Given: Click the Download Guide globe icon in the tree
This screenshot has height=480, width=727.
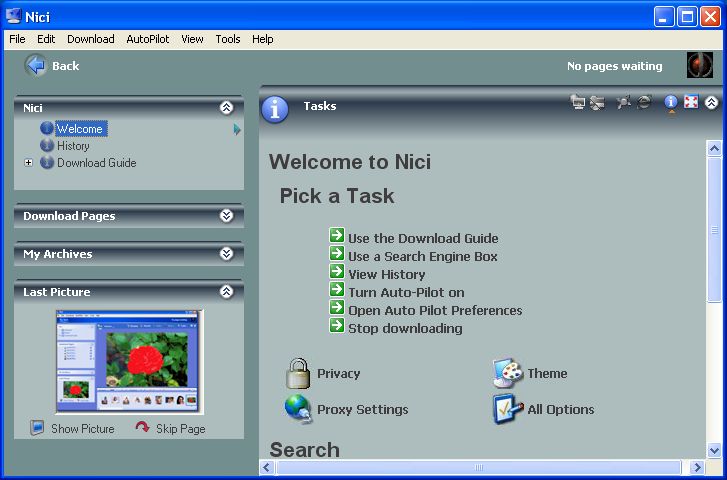Looking at the screenshot, I should click(x=47, y=162).
